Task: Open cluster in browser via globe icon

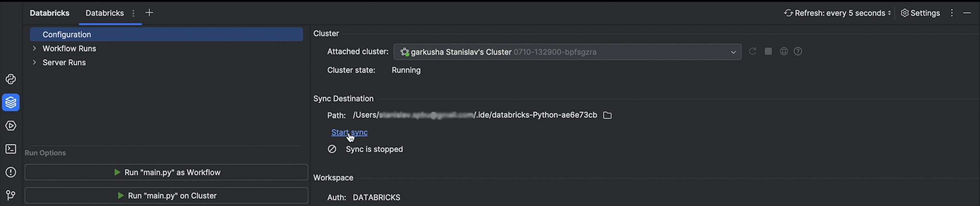Action: click(784, 51)
